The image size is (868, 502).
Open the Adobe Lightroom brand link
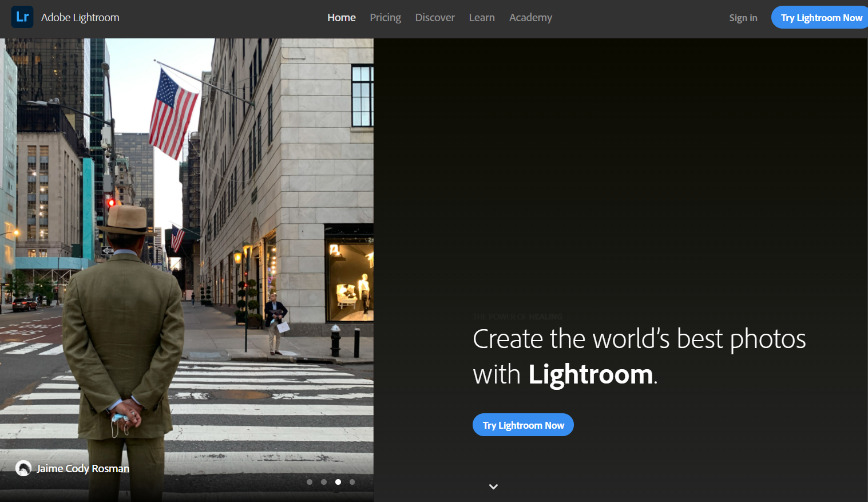click(x=80, y=18)
